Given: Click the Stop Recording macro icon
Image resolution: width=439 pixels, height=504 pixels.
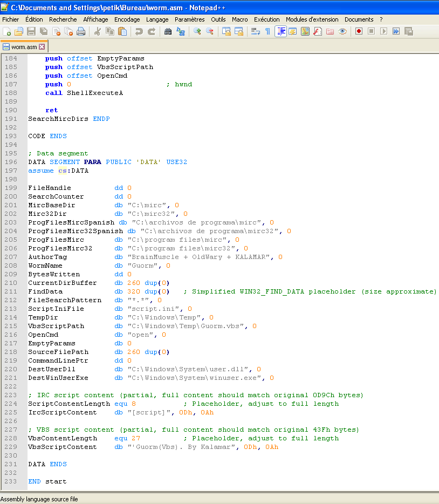Looking at the screenshot, I should (371, 31).
